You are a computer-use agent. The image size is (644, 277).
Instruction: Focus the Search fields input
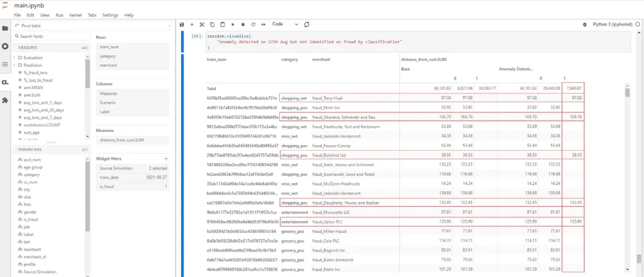pos(52,36)
